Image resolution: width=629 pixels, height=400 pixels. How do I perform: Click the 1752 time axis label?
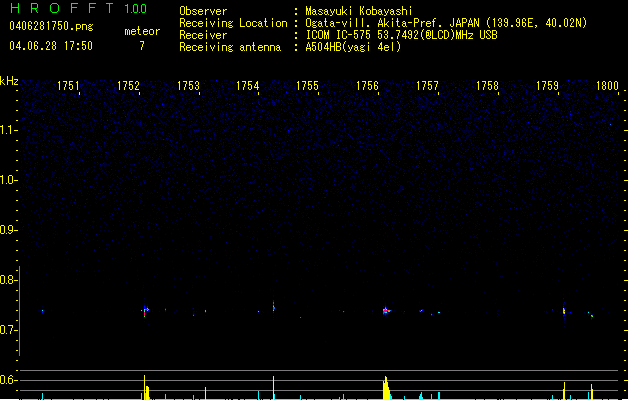click(x=128, y=86)
